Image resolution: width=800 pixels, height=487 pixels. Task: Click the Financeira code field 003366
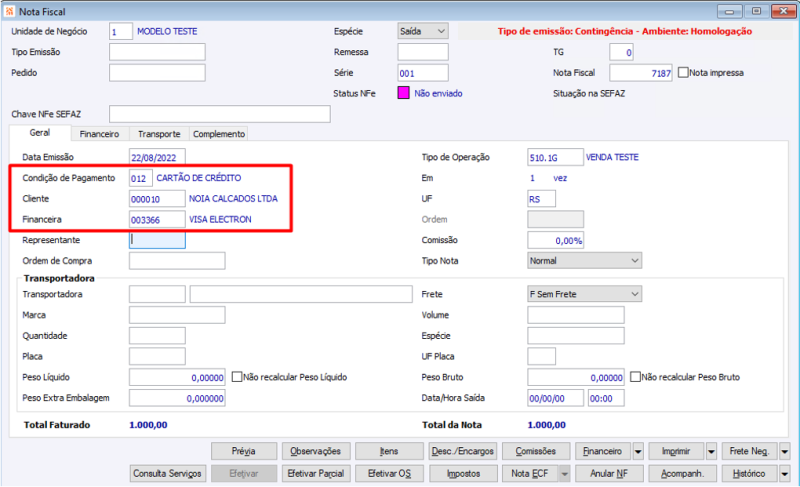[x=157, y=219]
